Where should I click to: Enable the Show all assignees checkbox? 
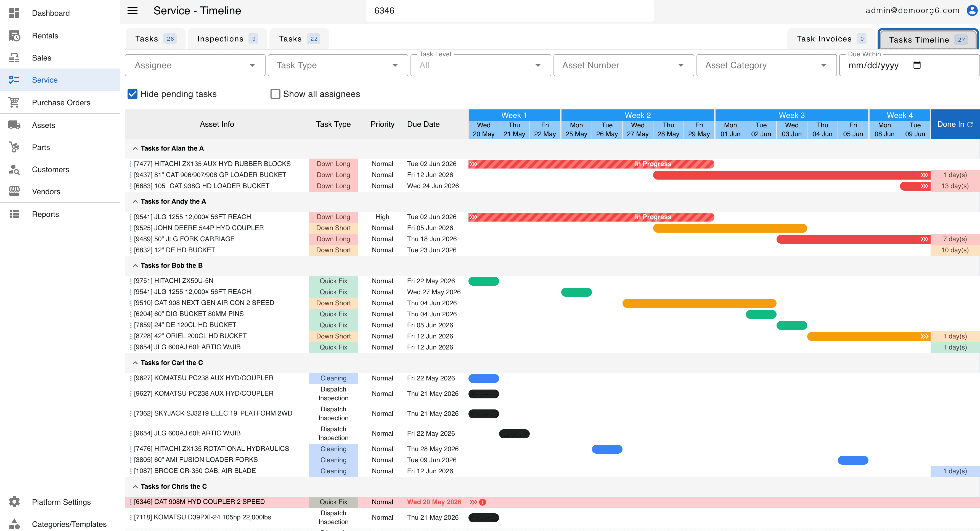tap(275, 94)
